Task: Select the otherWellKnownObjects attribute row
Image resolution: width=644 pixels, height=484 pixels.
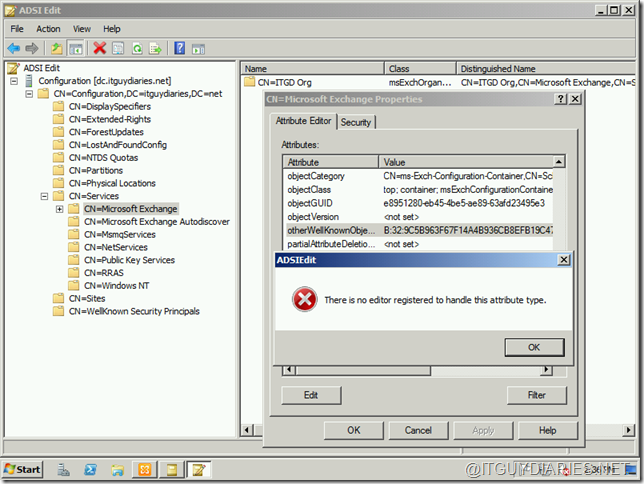Action: tap(419, 230)
